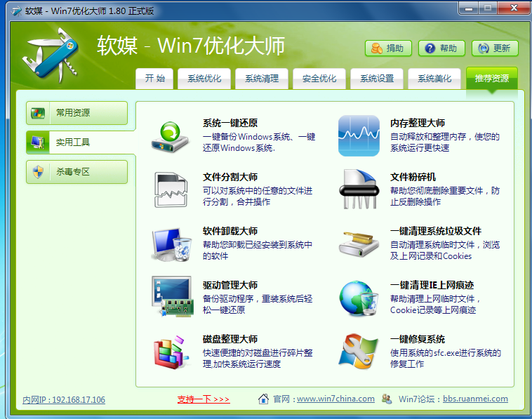This screenshot has height=419, width=532.
Task: Go to the 系统清理 tab
Action: click(x=262, y=79)
